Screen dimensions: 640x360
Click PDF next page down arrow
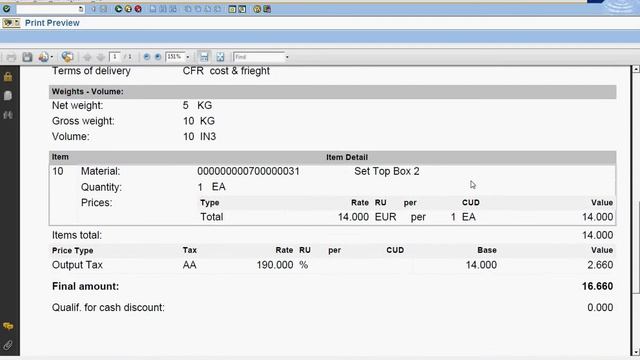pyautogui.click(x=101, y=57)
